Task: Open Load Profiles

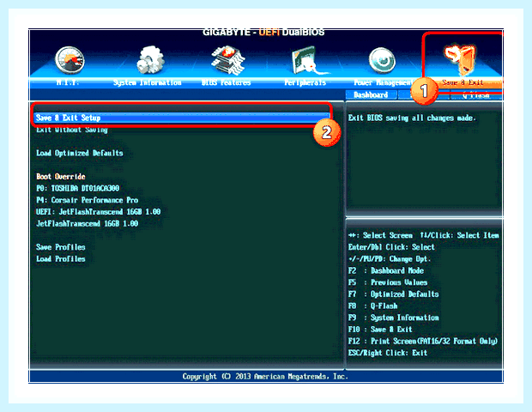Action: (61, 259)
